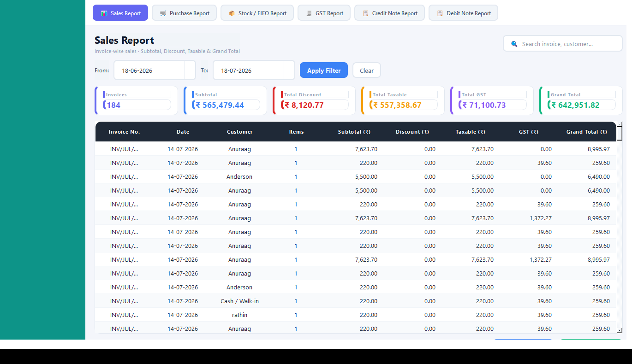Image resolution: width=632 pixels, height=364 pixels.
Task: Open the Sales Report tab
Action: [x=120, y=13]
